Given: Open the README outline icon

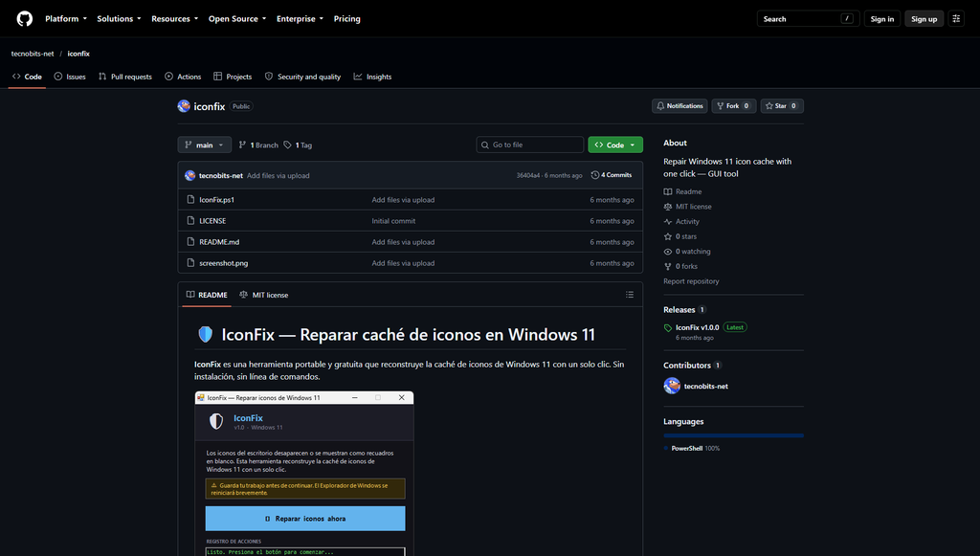Looking at the screenshot, I should pyautogui.click(x=630, y=295).
